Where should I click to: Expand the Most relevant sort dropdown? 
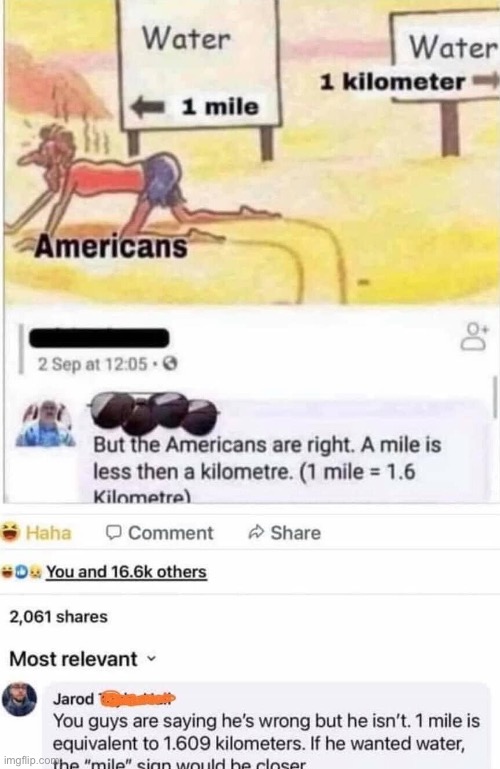pyautogui.click(x=82, y=659)
